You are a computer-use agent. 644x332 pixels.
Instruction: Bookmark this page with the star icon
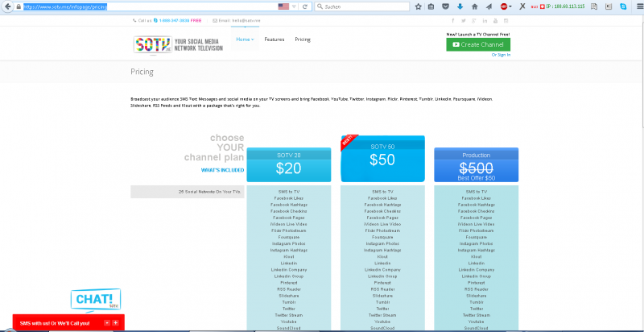click(418, 6)
